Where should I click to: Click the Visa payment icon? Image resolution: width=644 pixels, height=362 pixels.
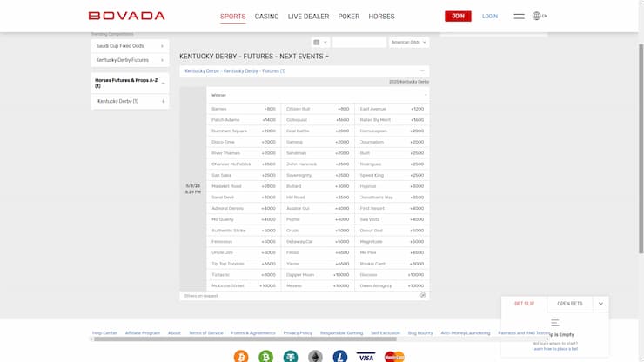tap(366, 357)
